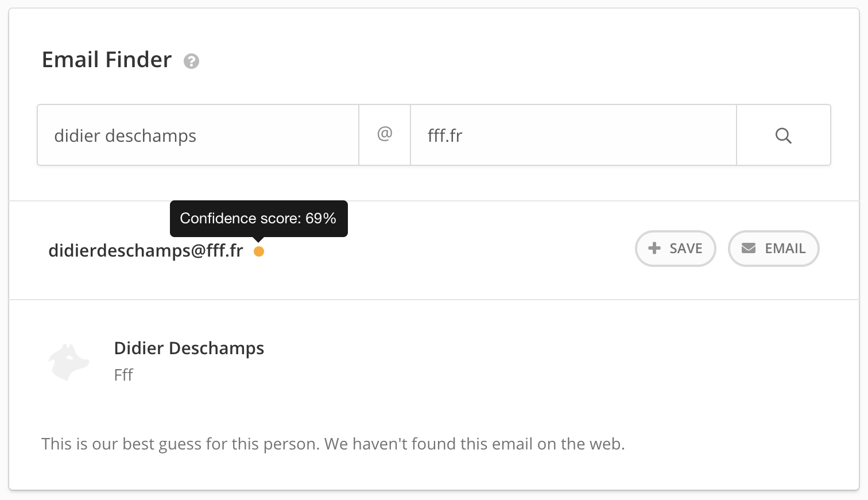868x500 pixels.
Task: Click the magnifying glass search icon
Action: click(x=783, y=135)
